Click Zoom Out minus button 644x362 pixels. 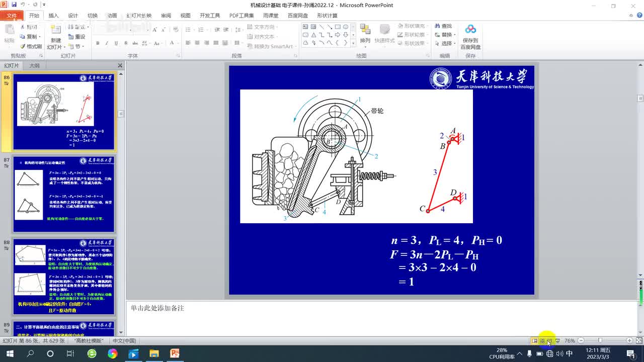click(x=581, y=340)
